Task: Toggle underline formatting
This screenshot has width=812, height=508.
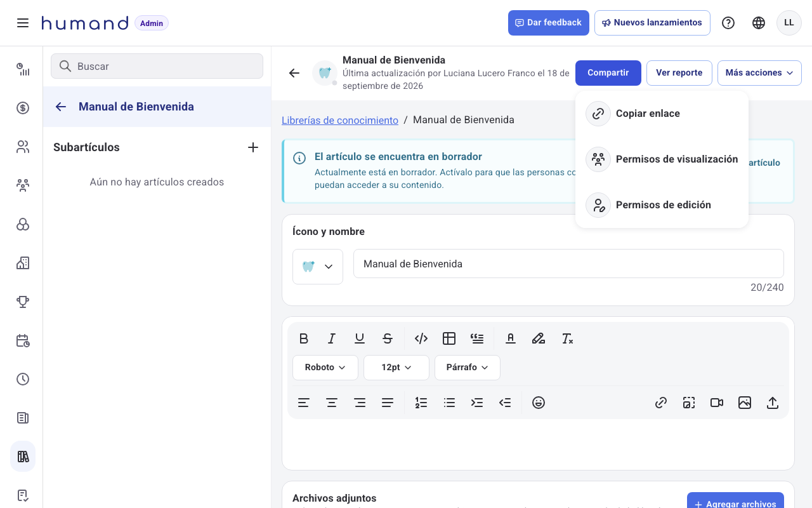Action: (x=360, y=338)
